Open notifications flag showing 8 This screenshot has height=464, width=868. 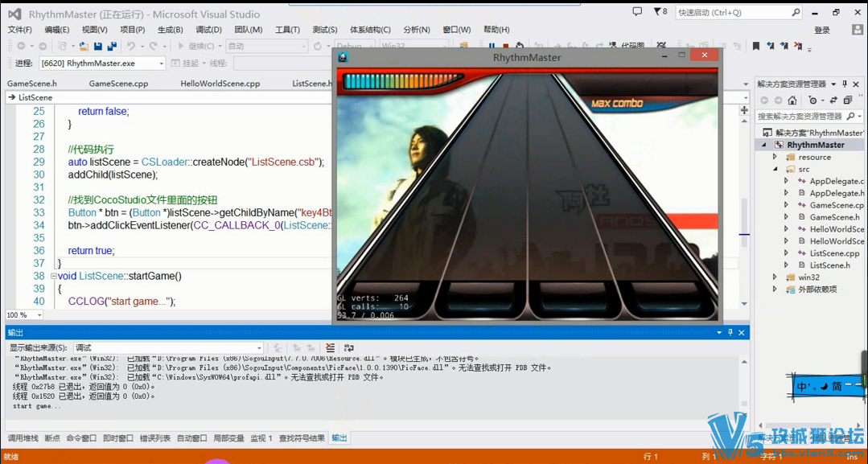(x=660, y=11)
